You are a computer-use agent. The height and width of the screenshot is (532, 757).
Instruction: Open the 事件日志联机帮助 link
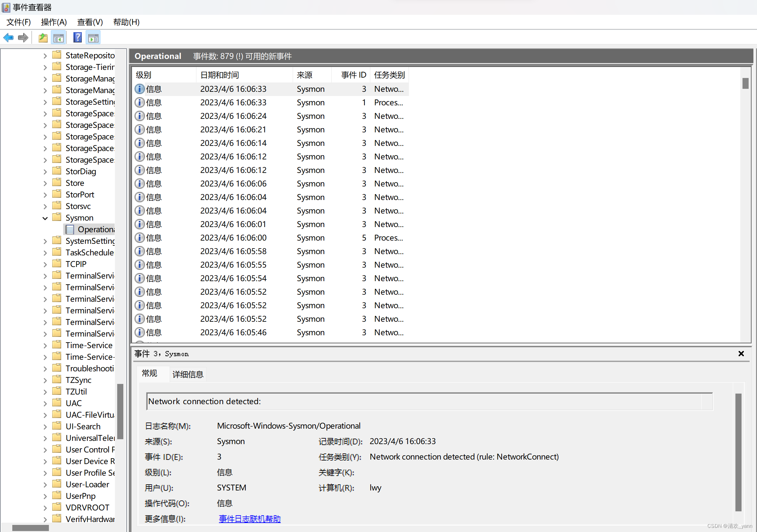250,519
